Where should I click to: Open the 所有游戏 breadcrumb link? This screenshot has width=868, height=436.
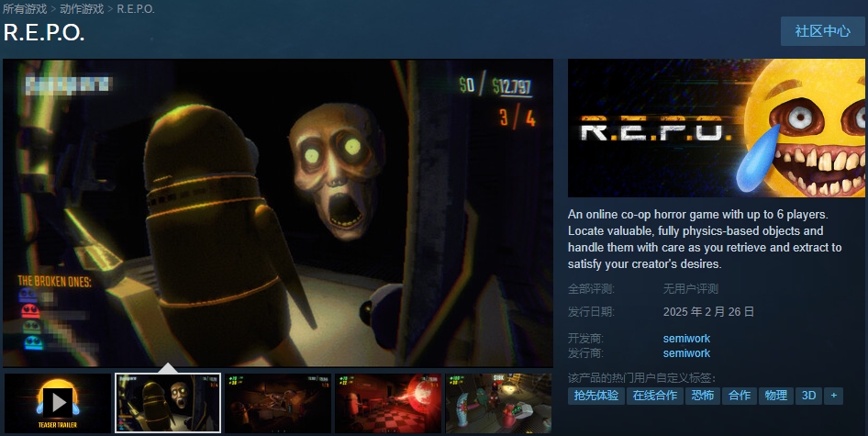(x=25, y=9)
